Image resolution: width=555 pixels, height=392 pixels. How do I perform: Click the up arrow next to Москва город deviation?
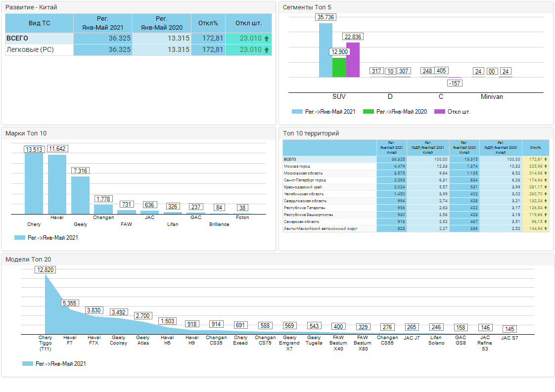(546, 167)
